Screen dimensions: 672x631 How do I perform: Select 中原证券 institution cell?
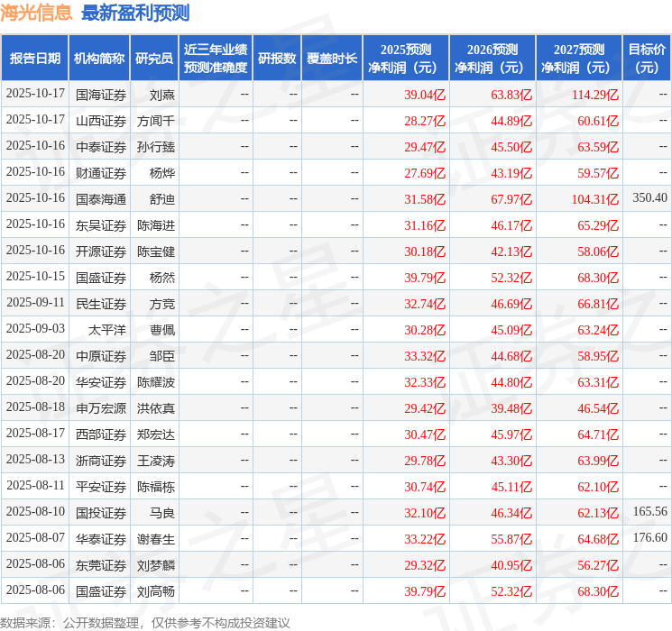pyautogui.click(x=101, y=356)
